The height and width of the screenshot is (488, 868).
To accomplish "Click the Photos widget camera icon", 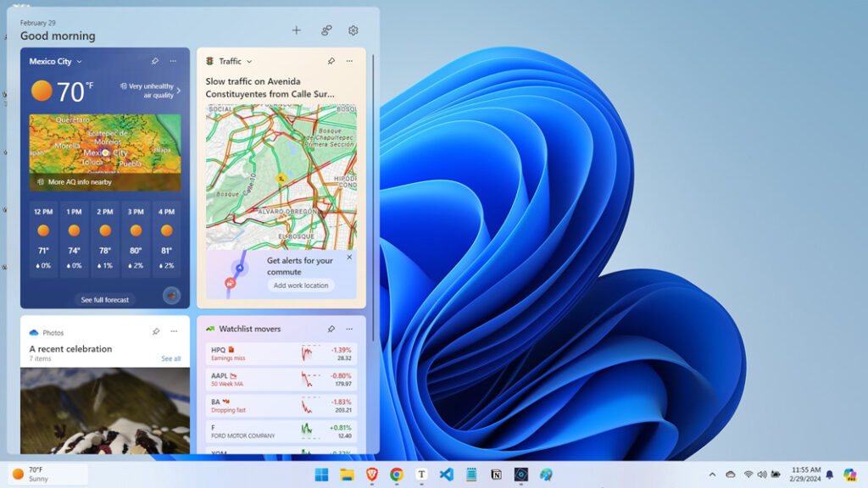I will click(x=33, y=332).
